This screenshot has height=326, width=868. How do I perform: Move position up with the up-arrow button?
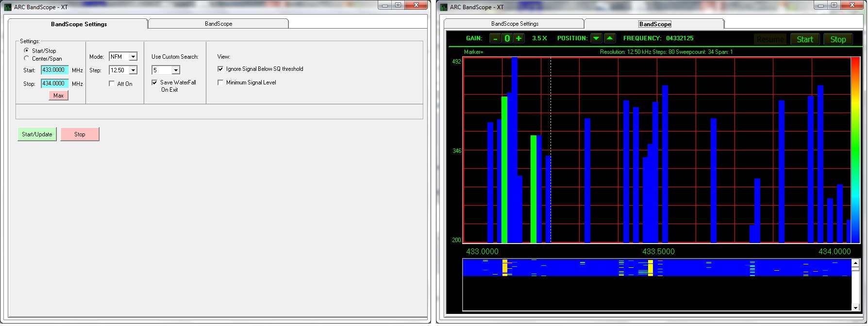(610, 38)
